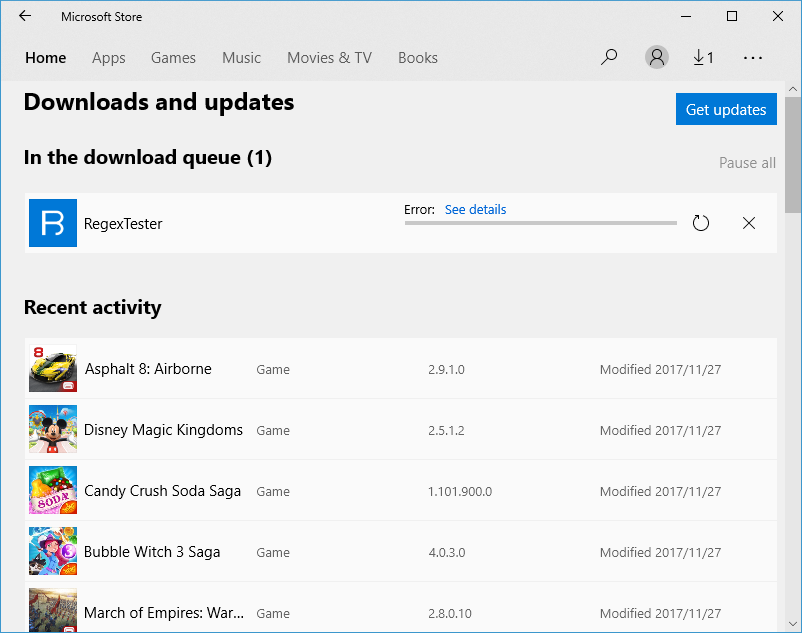Select the Asphalt 8: Airborne name

(x=148, y=369)
